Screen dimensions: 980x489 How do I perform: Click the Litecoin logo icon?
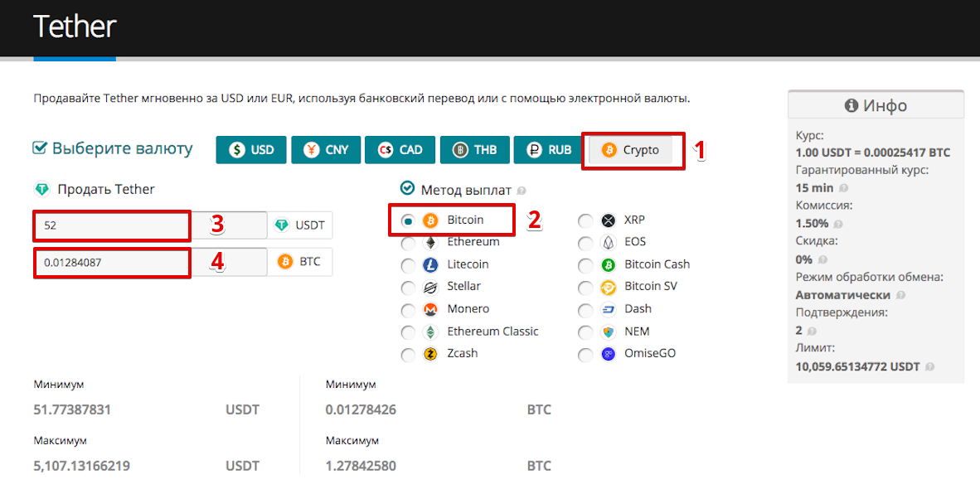(x=430, y=264)
